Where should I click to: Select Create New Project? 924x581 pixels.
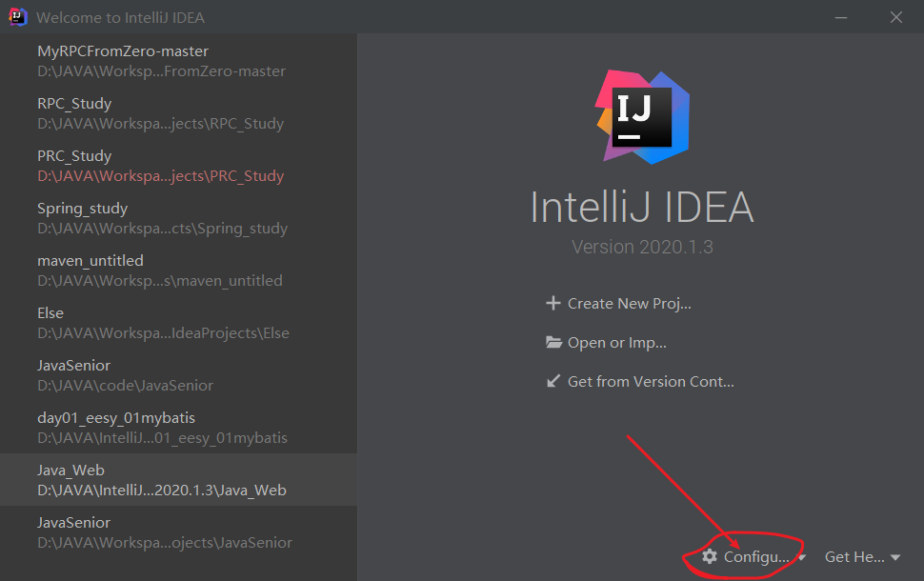[x=618, y=304]
